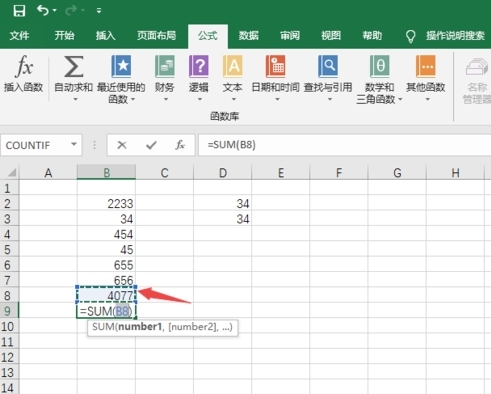Click cell B8 with value 4077

coord(106,295)
